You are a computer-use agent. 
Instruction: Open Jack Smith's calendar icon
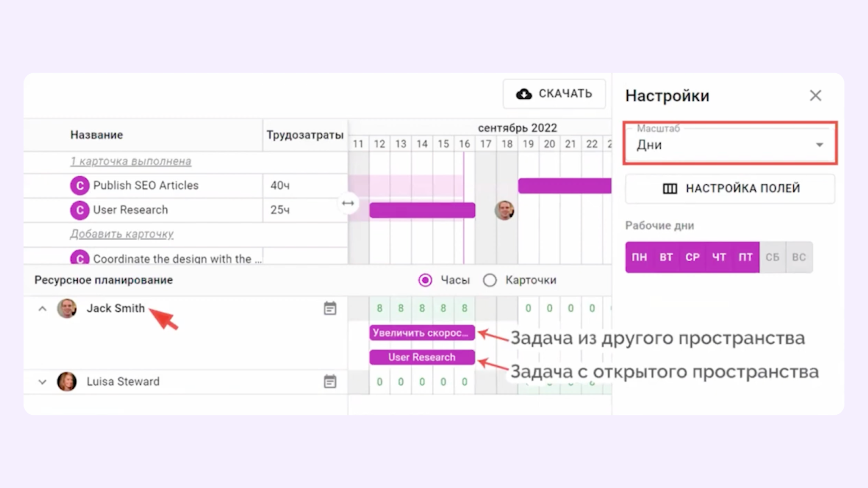coord(331,307)
